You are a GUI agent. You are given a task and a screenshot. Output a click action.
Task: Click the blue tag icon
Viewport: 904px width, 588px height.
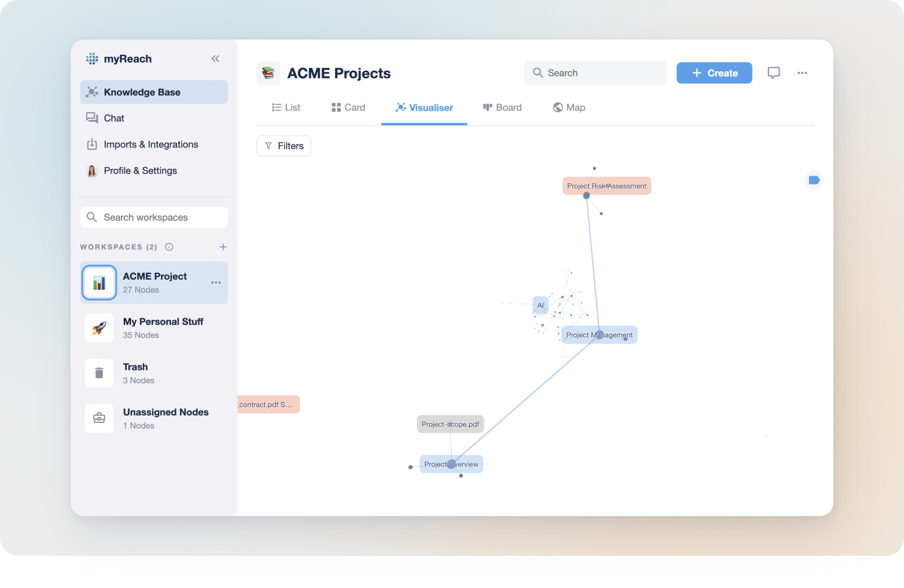[814, 180]
